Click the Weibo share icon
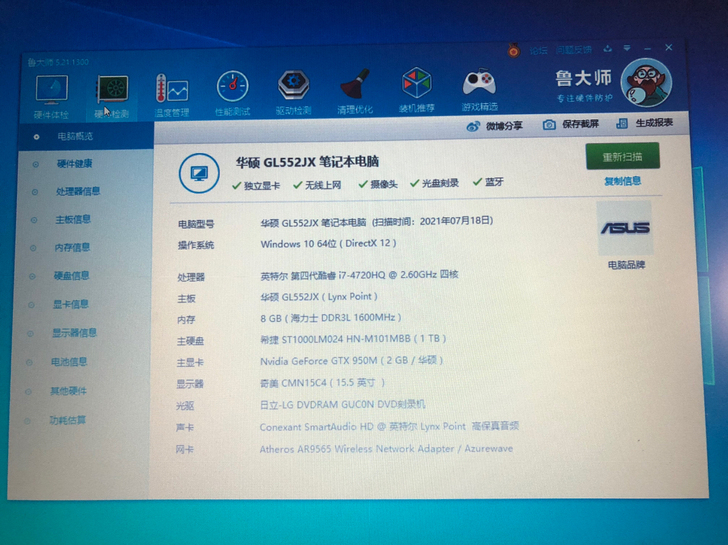The height and width of the screenshot is (545, 728). click(473, 126)
